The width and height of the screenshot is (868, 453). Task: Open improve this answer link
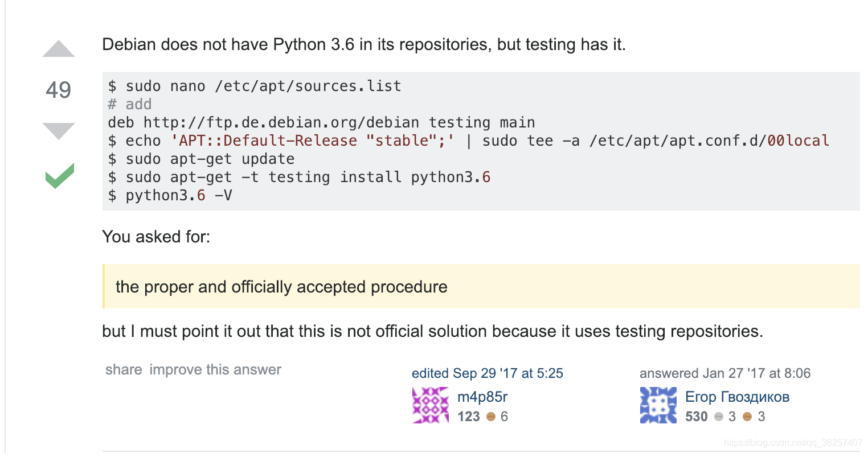(x=215, y=369)
